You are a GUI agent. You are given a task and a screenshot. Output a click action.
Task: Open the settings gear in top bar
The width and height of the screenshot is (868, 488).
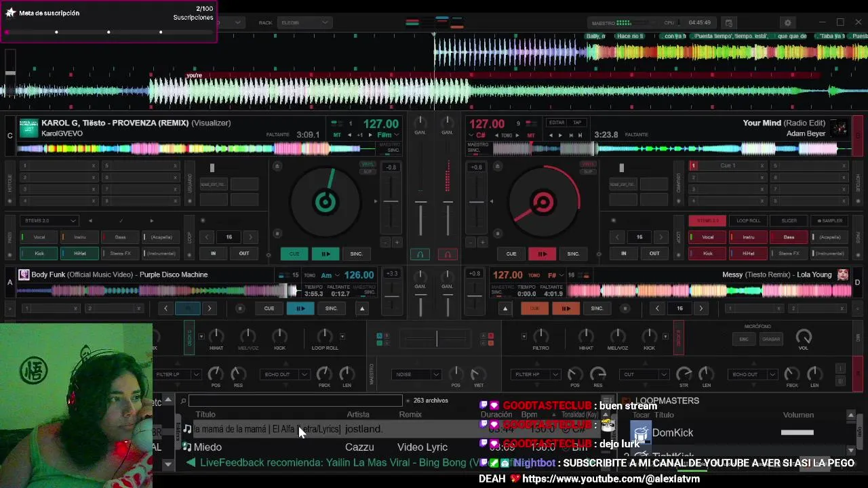tap(787, 22)
